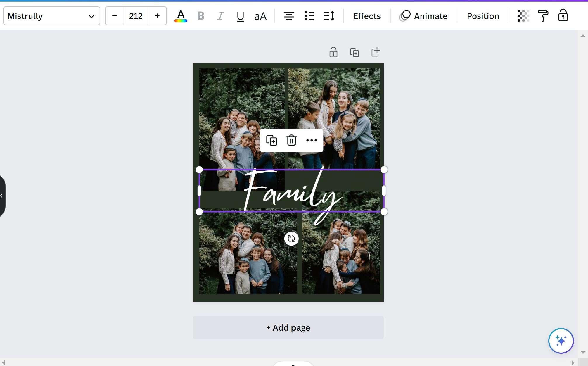Image resolution: width=588 pixels, height=366 pixels.
Task: Duplicate the page using icon above canvas
Action: coord(354,53)
